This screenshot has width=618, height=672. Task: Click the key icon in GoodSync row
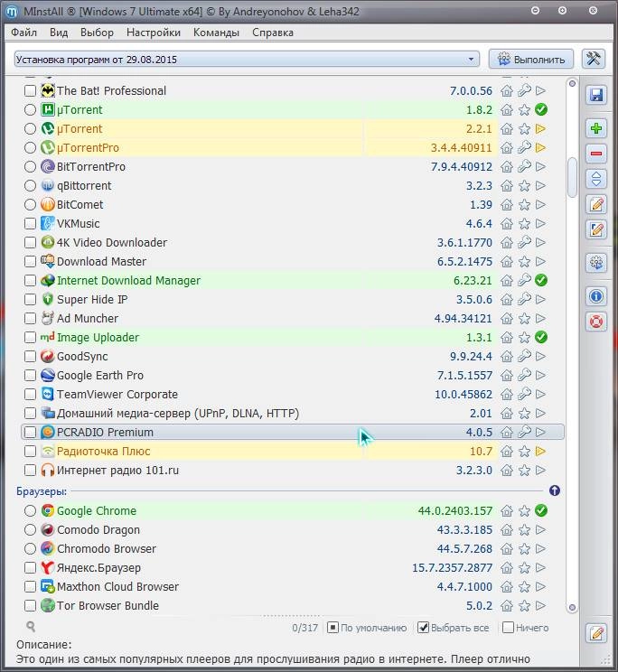[524, 356]
